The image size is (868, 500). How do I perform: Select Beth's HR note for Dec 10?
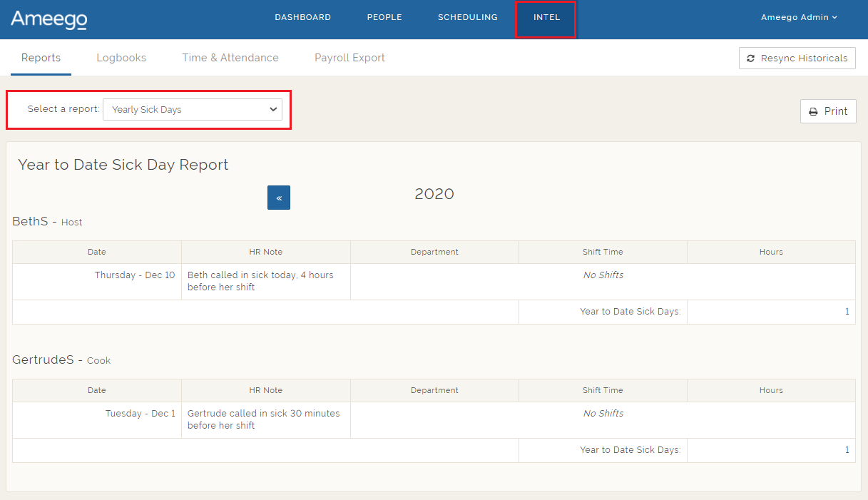tap(260, 281)
